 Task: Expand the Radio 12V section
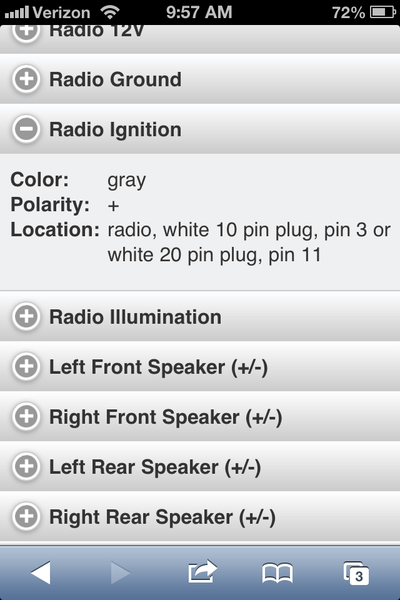click(x=200, y=39)
